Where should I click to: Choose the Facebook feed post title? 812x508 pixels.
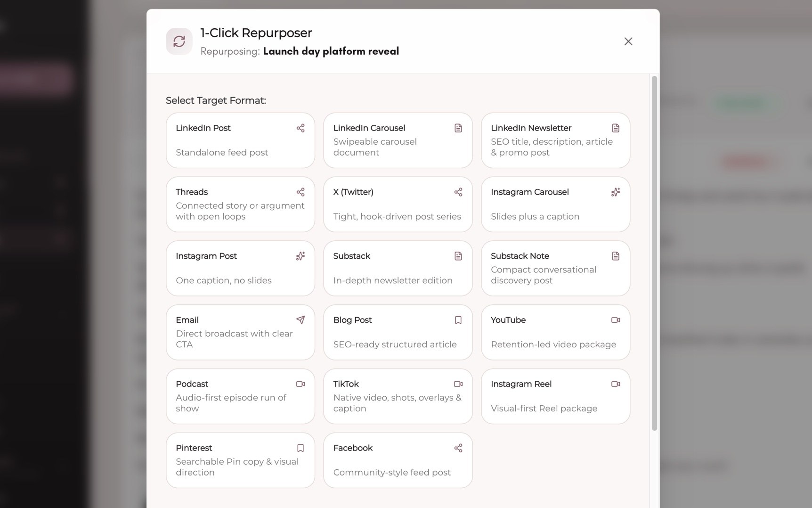(x=353, y=448)
